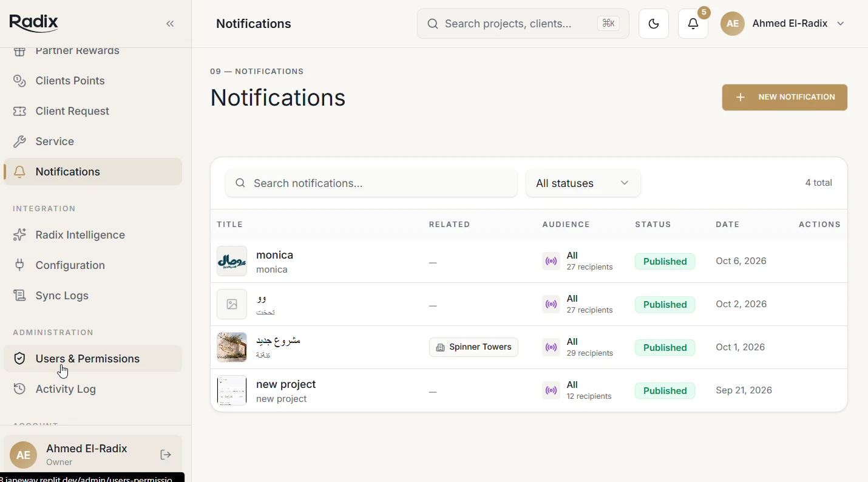Open Radix Intelligence page
868x482 pixels.
[93, 235]
